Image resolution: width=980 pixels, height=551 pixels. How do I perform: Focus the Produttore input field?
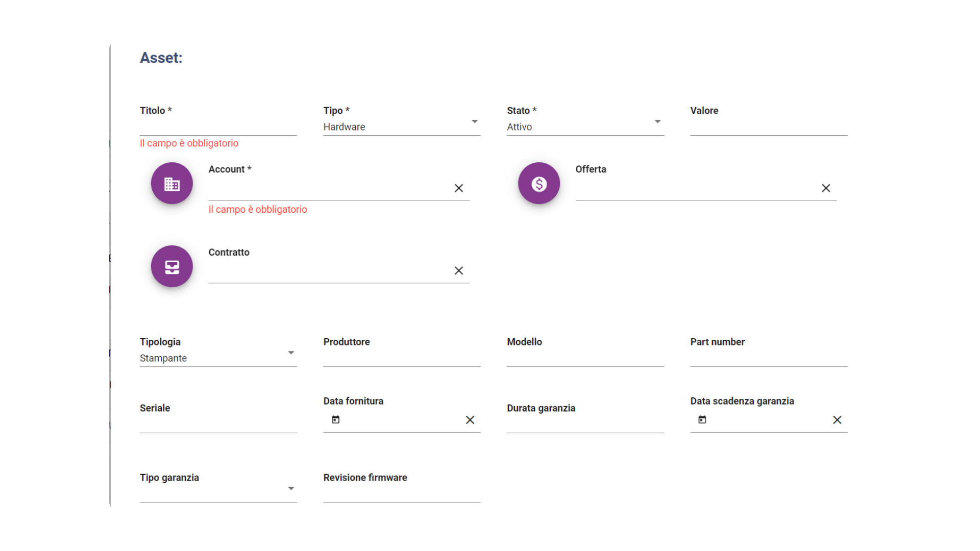pos(402,358)
